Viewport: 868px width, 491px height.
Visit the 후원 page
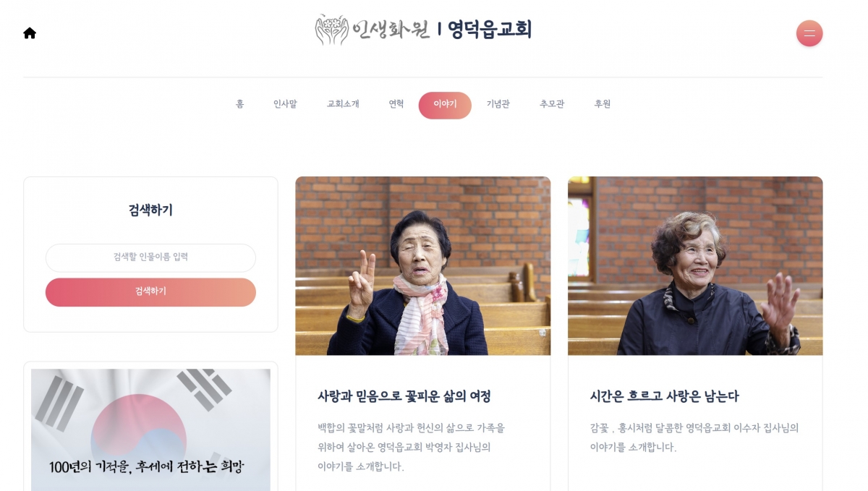tap(603, 104)
